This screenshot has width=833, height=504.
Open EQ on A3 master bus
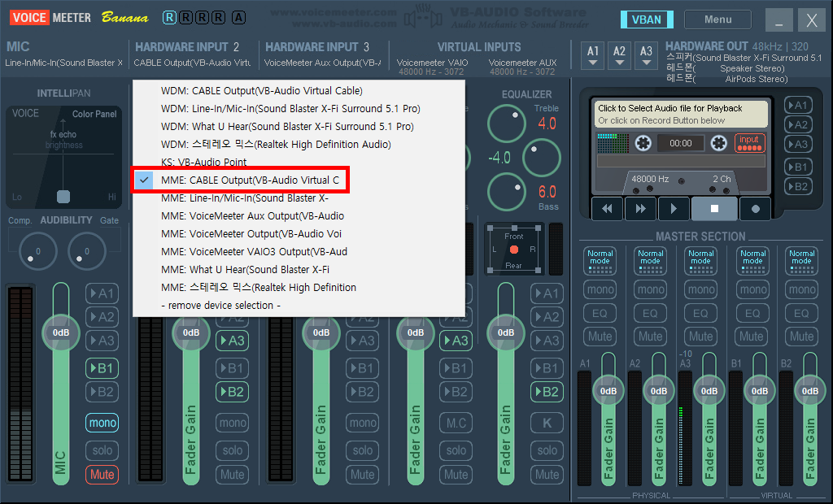coord(700,313)
